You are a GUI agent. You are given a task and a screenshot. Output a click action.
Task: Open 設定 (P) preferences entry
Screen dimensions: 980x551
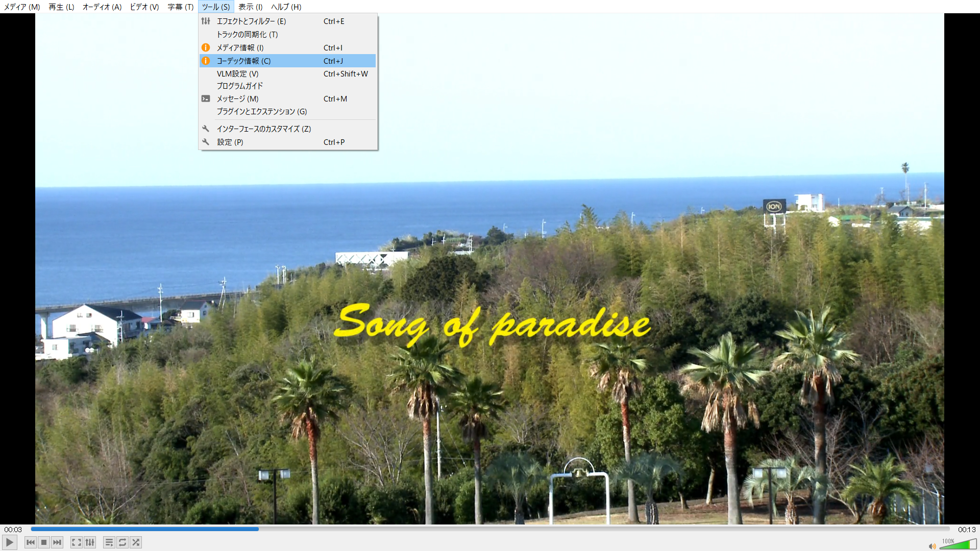coord(230,142)
